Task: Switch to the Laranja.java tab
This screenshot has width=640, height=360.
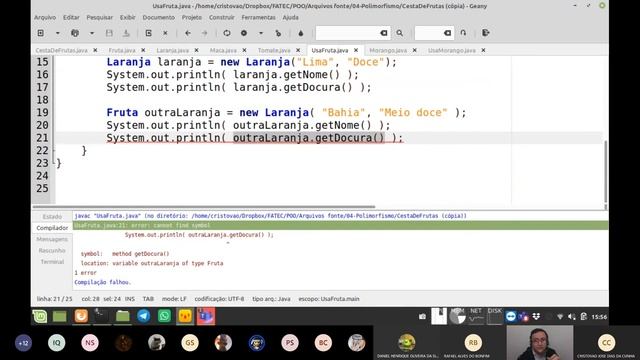Action: 173,50
